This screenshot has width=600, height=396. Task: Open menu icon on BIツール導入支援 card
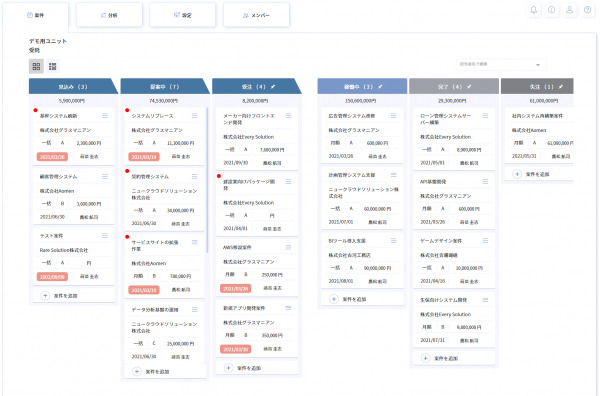pos(393,241)
